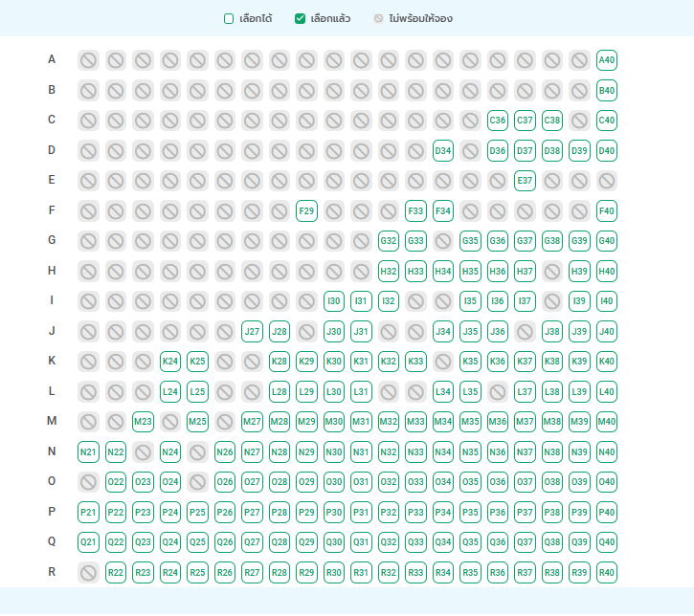Choose seat R22
The height and width of the screenshot is (616, 694).
(116, 573)
